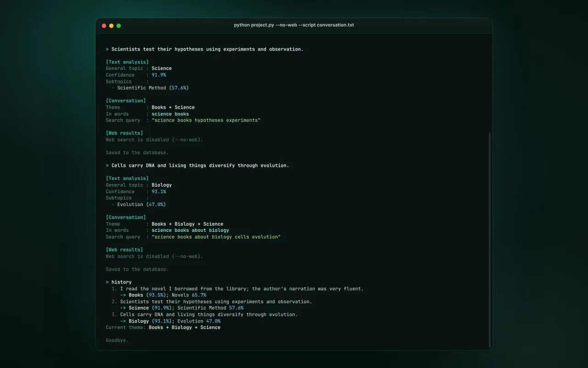Click Confidence value 91.9% under Text analysis

pyautogui.click(x=159, y=75)
